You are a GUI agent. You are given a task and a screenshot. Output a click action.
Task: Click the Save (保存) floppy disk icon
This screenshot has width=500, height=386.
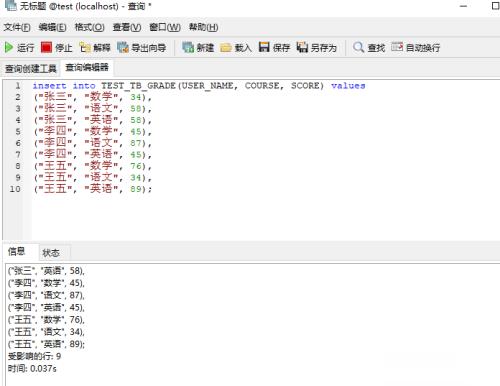(264, 47)
